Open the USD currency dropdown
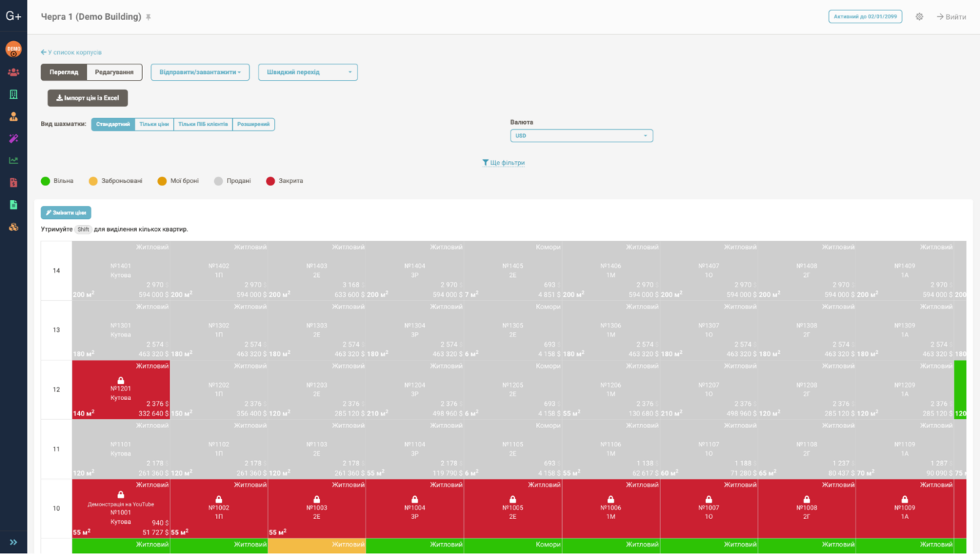The height and width of the screenshot is (554, 980). coord(582,136)
